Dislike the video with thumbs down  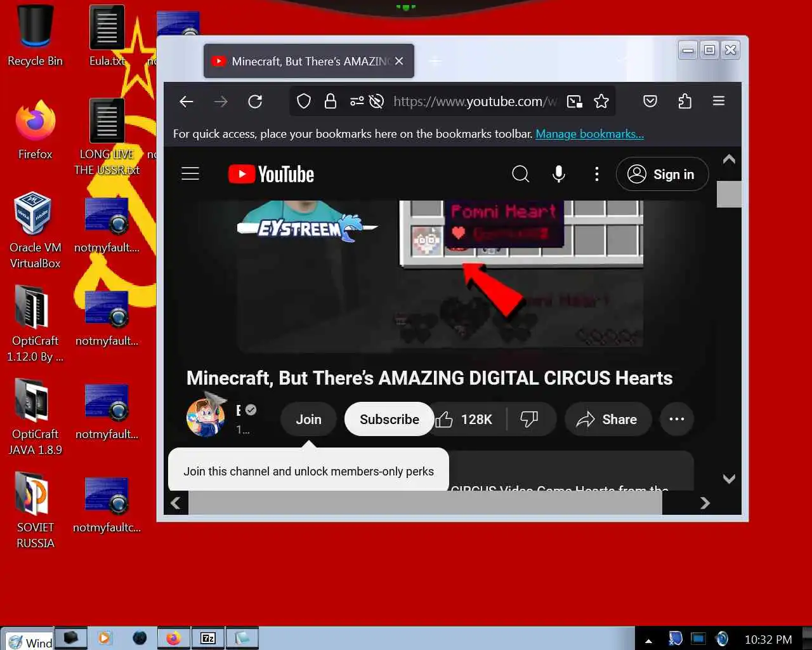click(529, 420)
